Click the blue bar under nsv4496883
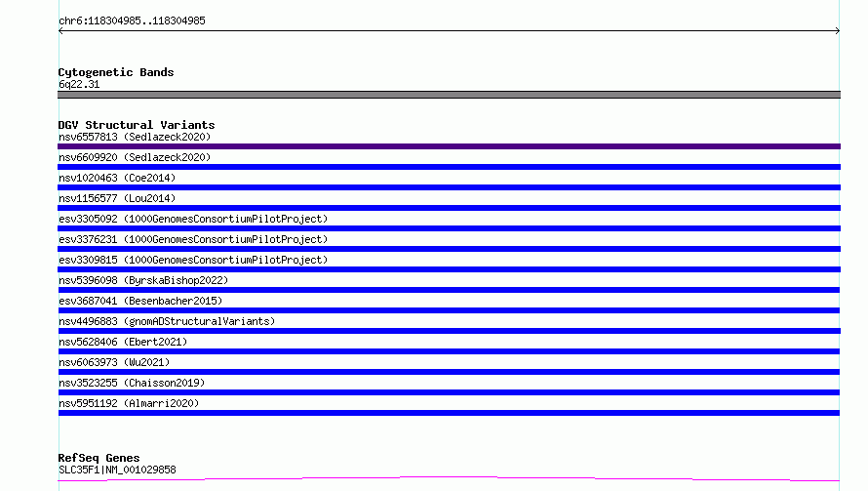Screen dimensions: 868x491 [x=449, y=331]
